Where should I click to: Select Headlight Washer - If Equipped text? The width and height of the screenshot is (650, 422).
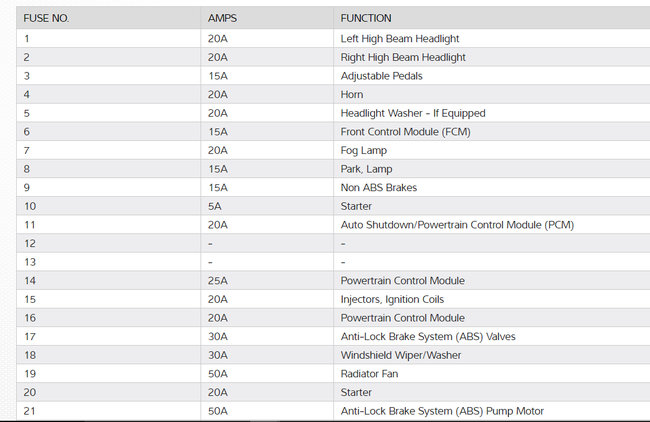point(413,113)
